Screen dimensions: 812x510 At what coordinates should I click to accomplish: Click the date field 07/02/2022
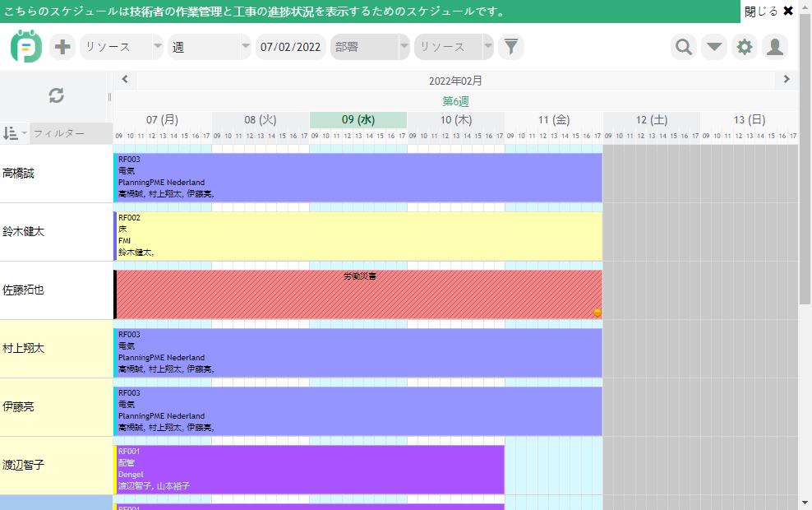[290, 47]
